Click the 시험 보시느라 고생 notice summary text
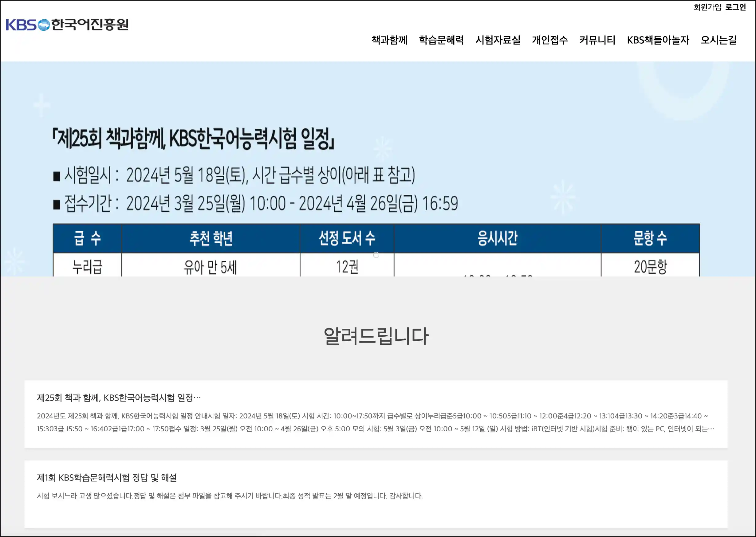756x537 pixels. click(x=230, y=496)
